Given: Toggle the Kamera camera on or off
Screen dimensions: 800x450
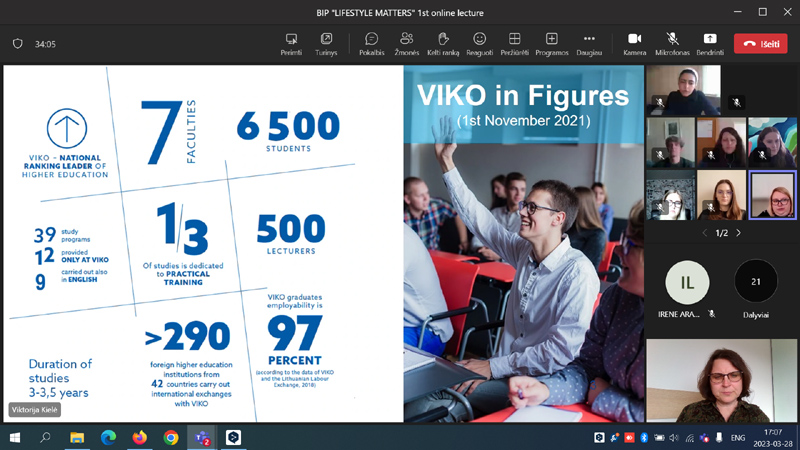Looking at the screenshot, I should [635, 44].
